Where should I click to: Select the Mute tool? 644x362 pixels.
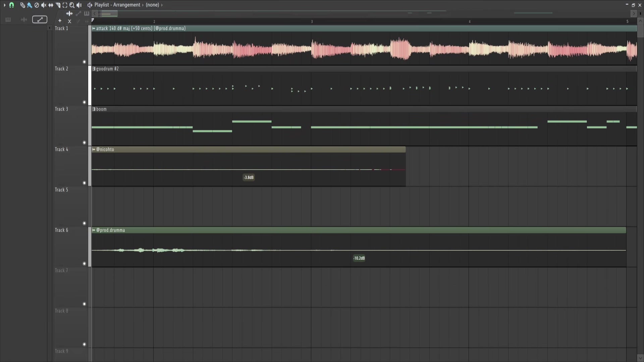(44, 5)
